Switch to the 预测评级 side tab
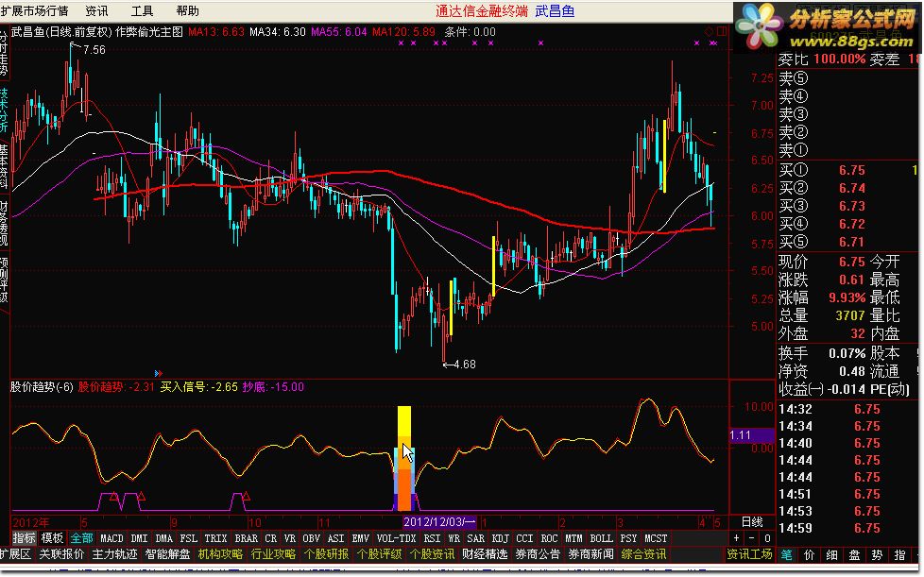This screenshot has width=924, height=577. [x=4, y=280]
